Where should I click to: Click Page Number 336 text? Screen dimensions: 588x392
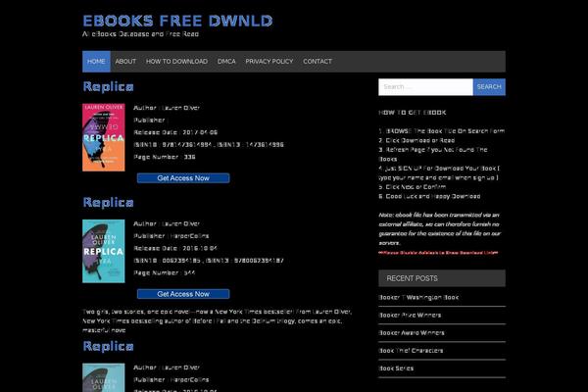coord(165,157)
